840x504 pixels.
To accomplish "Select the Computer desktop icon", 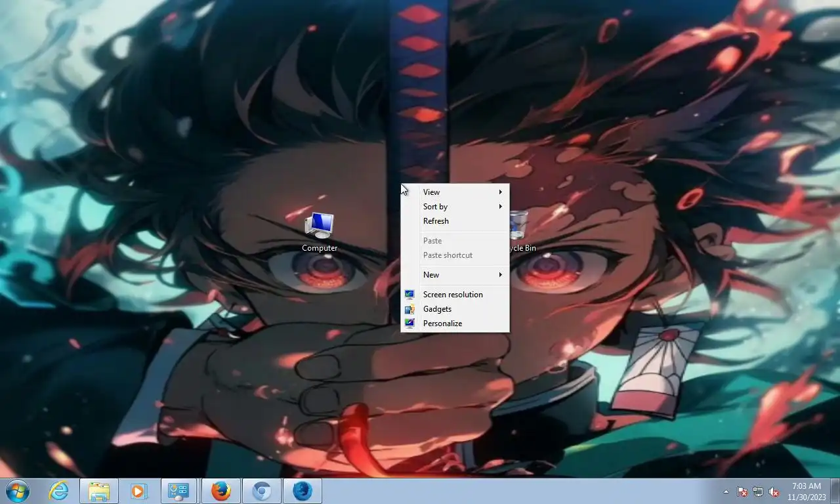I will click(320, 232).
